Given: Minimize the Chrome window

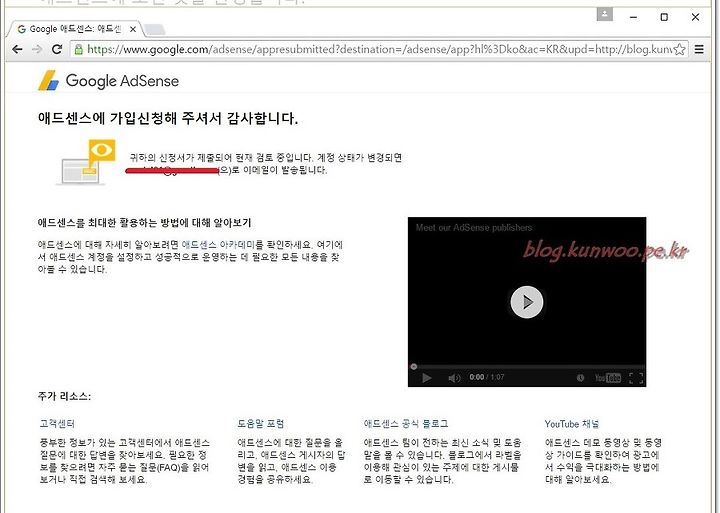Looking at the screenshot, I should pyautogui.click(x=634, y=17).
